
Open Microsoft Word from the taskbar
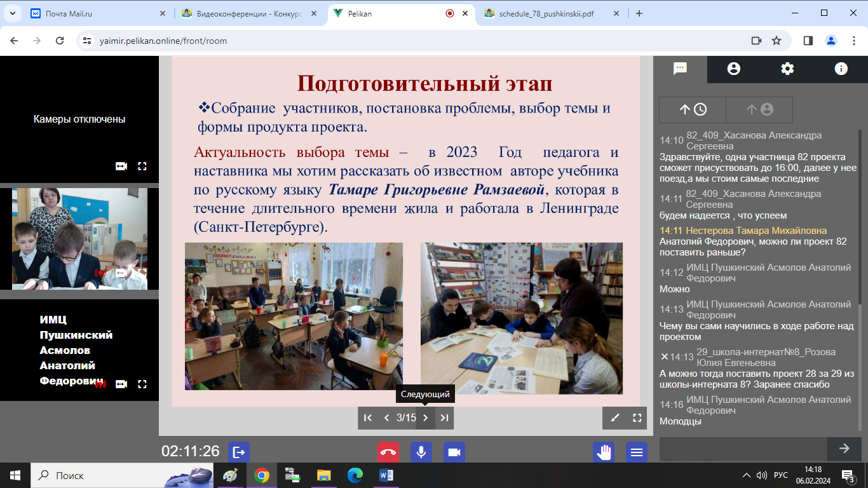point(386,475)
